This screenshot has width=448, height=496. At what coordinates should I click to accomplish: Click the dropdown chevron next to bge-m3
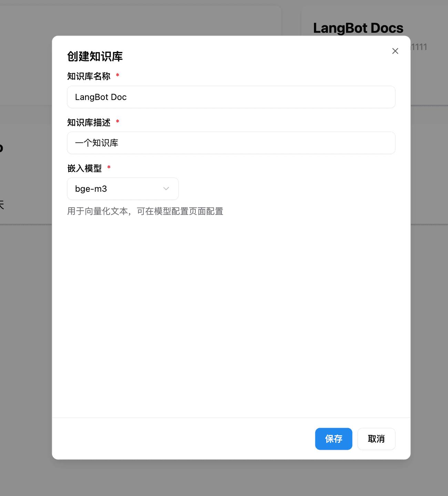(166, 189)
